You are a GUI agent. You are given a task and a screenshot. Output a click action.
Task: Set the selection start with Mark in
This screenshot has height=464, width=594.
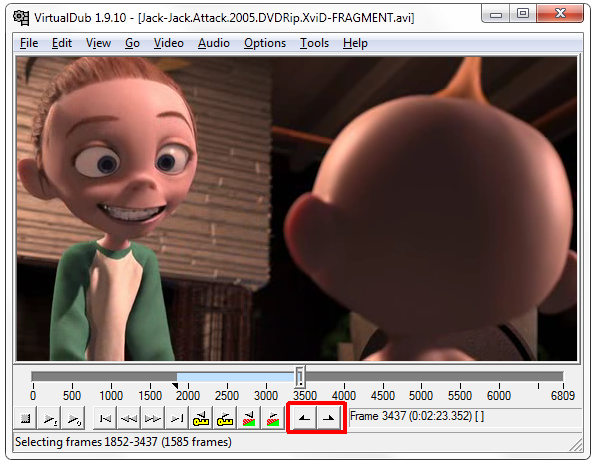pyautogui.click(x=305, y=419)
